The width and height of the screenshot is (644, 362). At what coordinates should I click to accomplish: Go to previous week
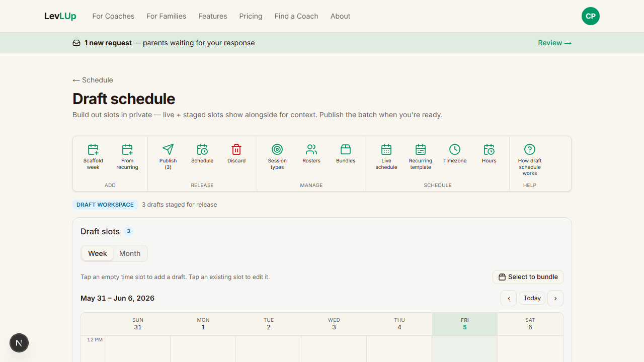(509, 298)
